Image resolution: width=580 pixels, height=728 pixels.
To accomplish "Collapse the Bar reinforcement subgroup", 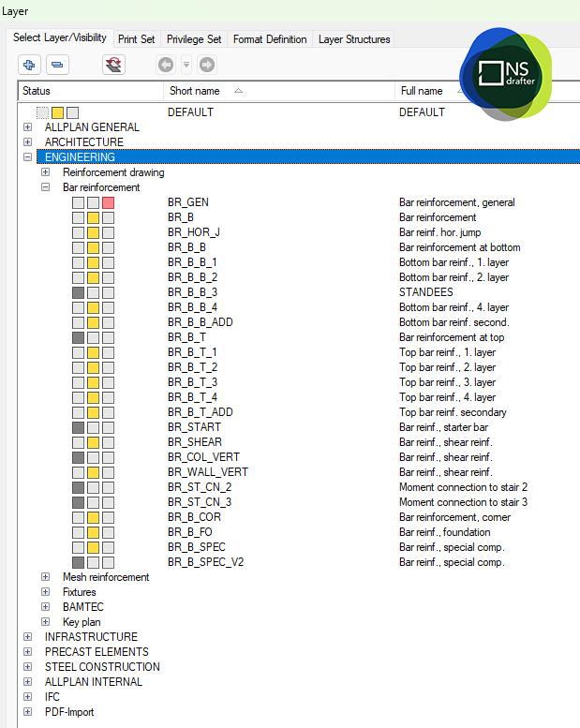I will click(x=45, y=187).
